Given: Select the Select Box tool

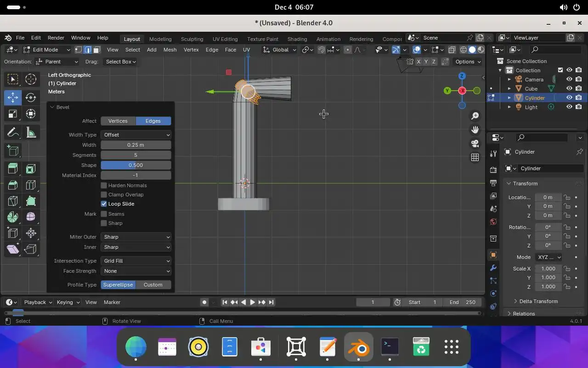Looking at the screenshot, I should point(13,79).
